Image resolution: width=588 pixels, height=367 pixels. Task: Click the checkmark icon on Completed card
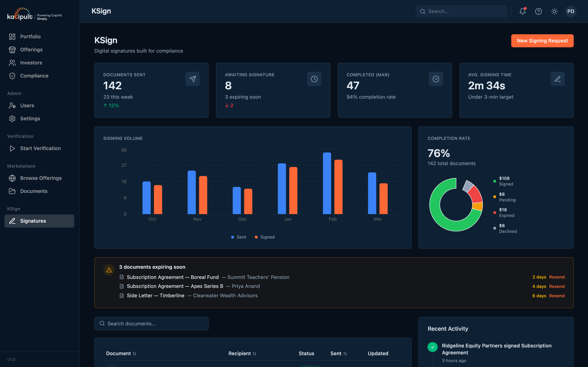pyautogui.click(x=436, y=79)
